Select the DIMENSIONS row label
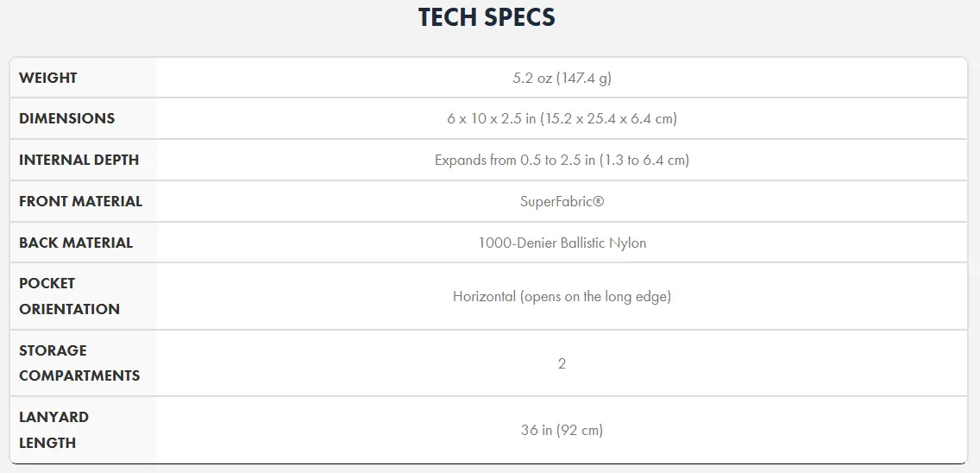The image size is (980, 473). click(67, 118)
